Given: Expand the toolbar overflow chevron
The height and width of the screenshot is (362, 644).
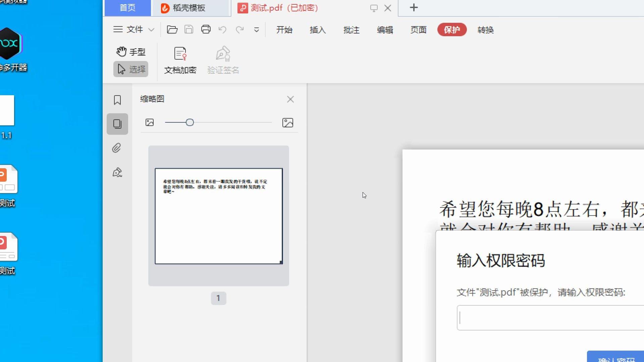Looking at the screenshot, I should (x=257, y=29).
